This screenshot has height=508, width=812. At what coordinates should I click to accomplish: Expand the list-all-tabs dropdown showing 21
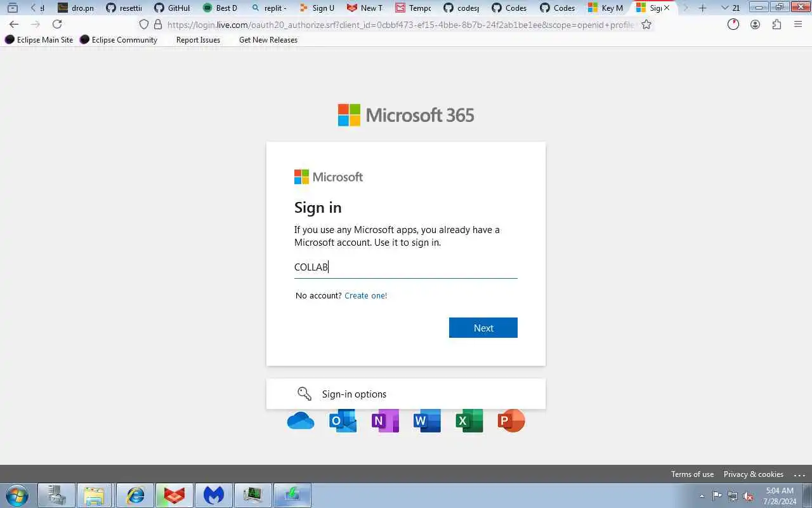731,8
